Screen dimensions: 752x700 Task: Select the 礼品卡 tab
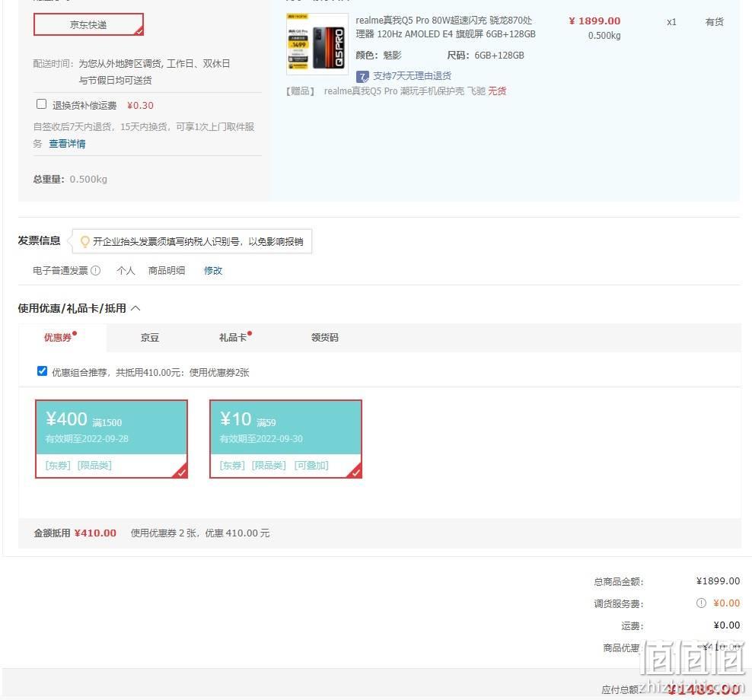(233, 338)
